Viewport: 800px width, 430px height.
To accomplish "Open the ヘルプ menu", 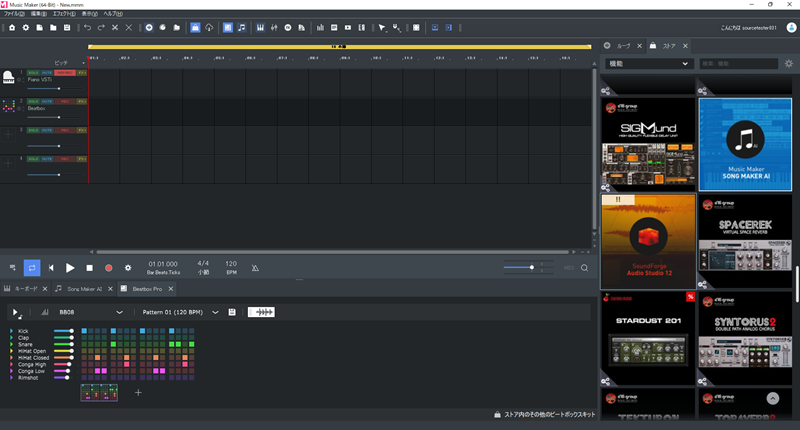I will [x=113, y=14].
